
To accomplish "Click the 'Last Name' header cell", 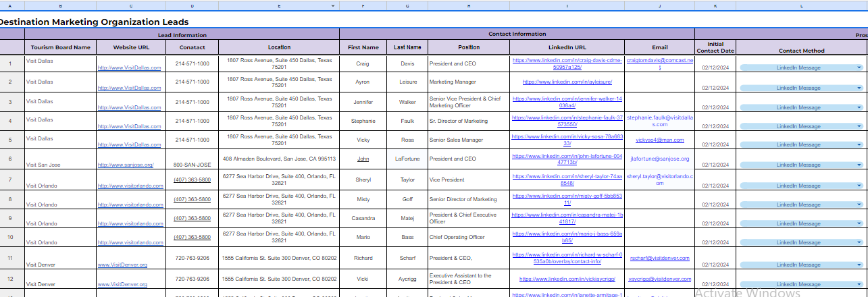I will pos(407,47).
